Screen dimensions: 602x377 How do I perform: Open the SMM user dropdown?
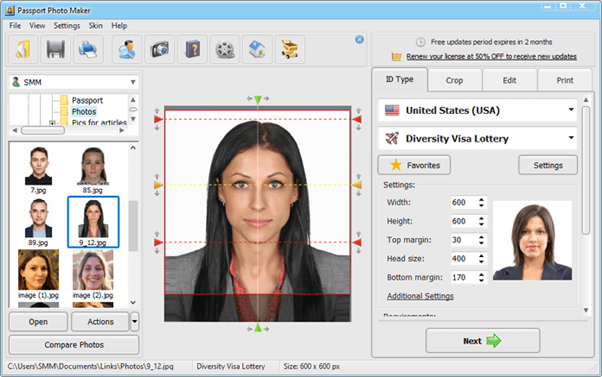click(73, 82)
